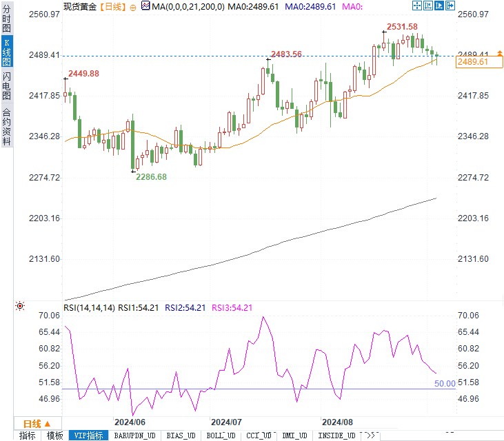Select the VIP指标 bottom tab

click(88, 435)
